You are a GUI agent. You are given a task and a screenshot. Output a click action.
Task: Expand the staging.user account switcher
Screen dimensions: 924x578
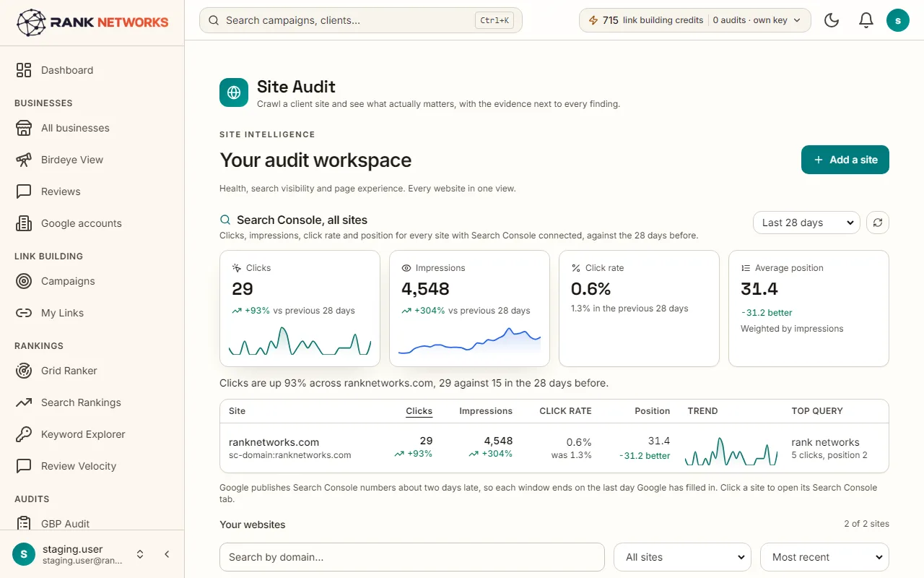coord(140,554)
